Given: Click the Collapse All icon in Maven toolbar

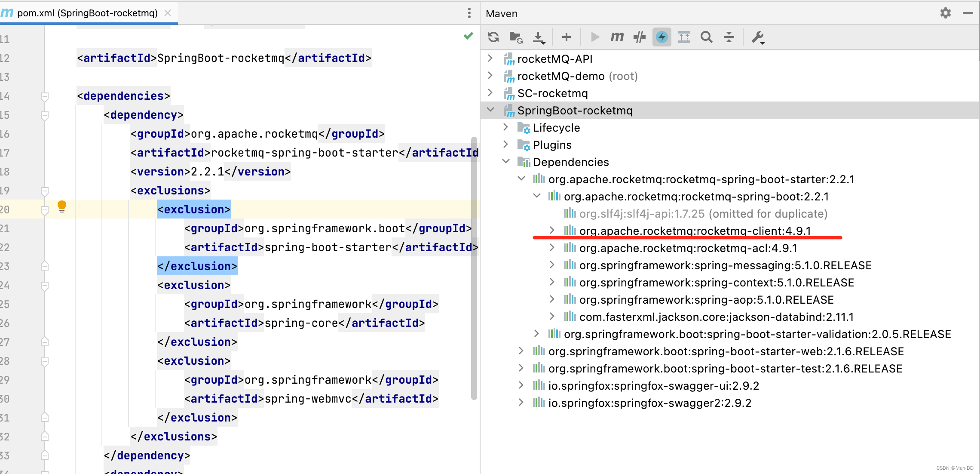Looking at the screenshot, I should pyautogui.click(x=729, y=37).
